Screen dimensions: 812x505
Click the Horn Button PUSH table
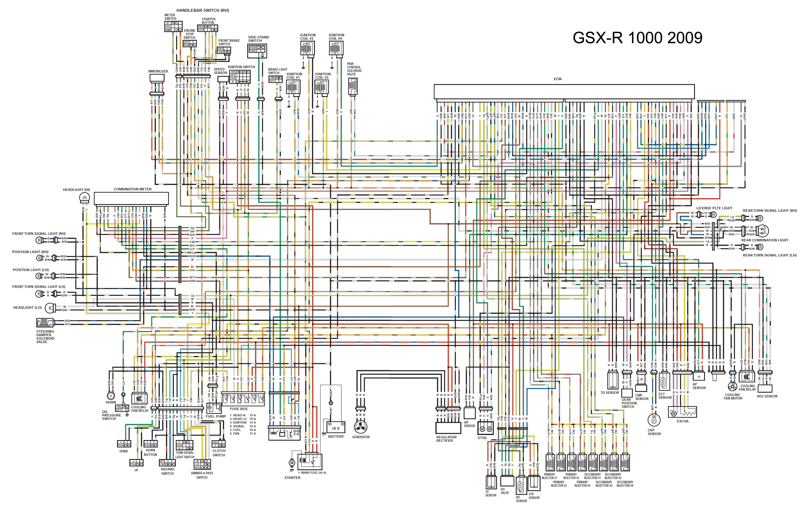[150, 444]
